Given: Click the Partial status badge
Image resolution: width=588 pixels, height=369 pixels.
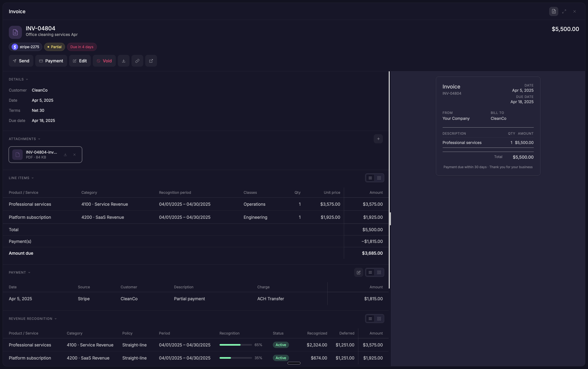Looking at the screenshot, I should [54, 47].
